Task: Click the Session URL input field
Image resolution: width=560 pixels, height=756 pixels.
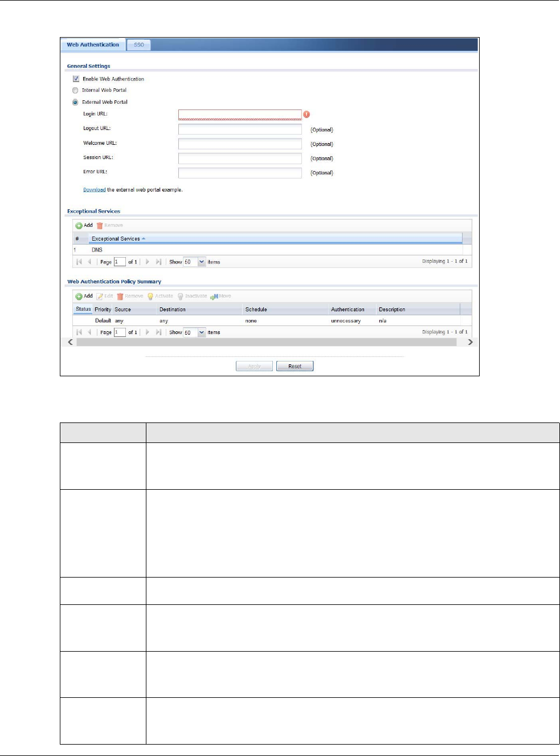Action: [x=240, y=158]
